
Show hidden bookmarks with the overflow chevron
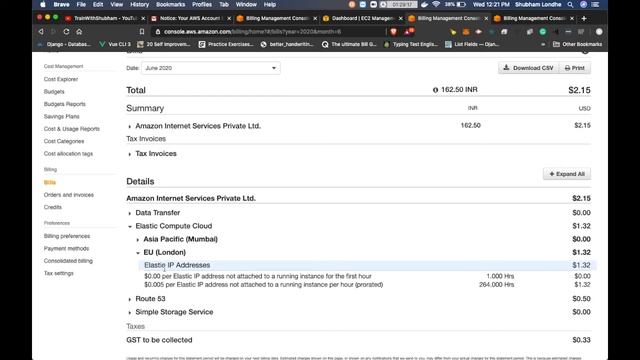click(x=543, y=44)
